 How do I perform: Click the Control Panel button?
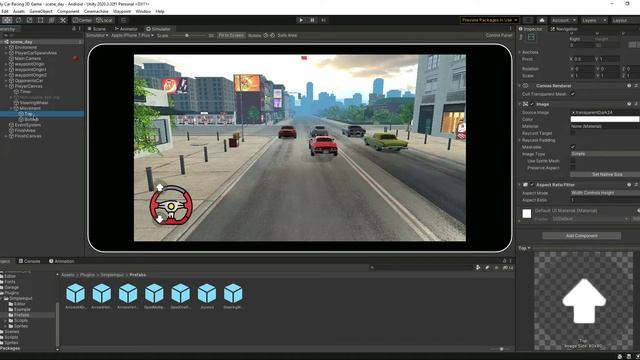[x=499, y=36]
